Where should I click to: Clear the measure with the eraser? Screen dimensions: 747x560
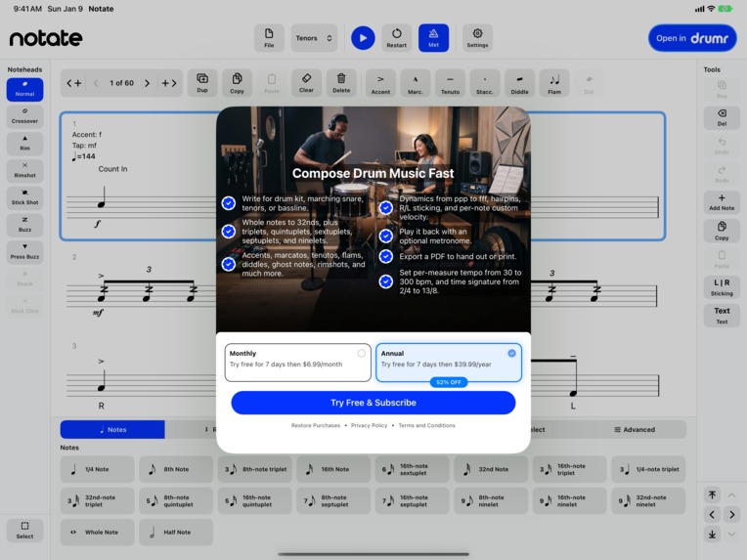point(306,83)
